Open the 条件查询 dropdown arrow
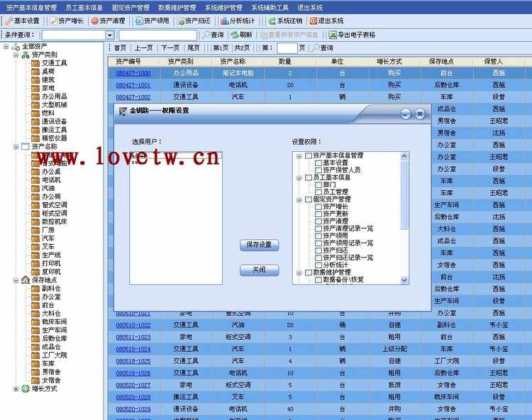Image resolution: width=532 pixels, height=420 pixels. point(109,35)
